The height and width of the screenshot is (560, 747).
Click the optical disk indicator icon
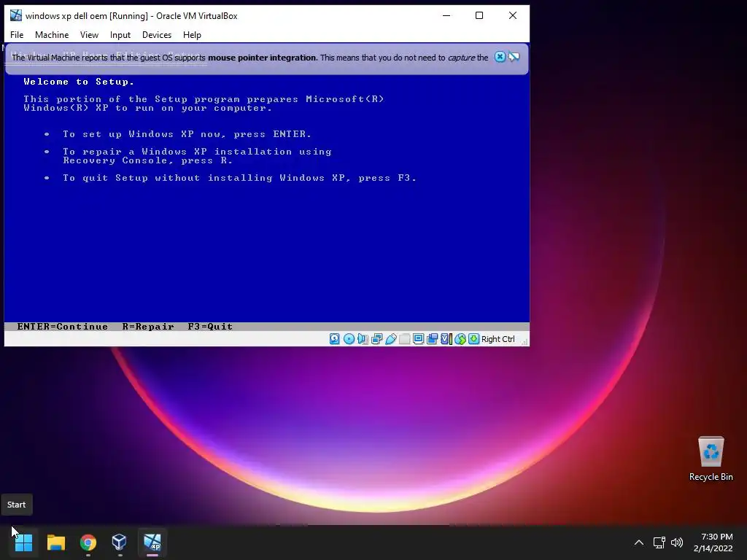tap(349, 339)
